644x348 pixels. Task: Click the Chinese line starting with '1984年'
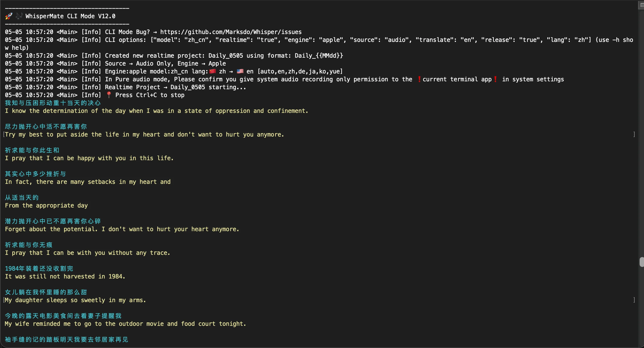39,269
